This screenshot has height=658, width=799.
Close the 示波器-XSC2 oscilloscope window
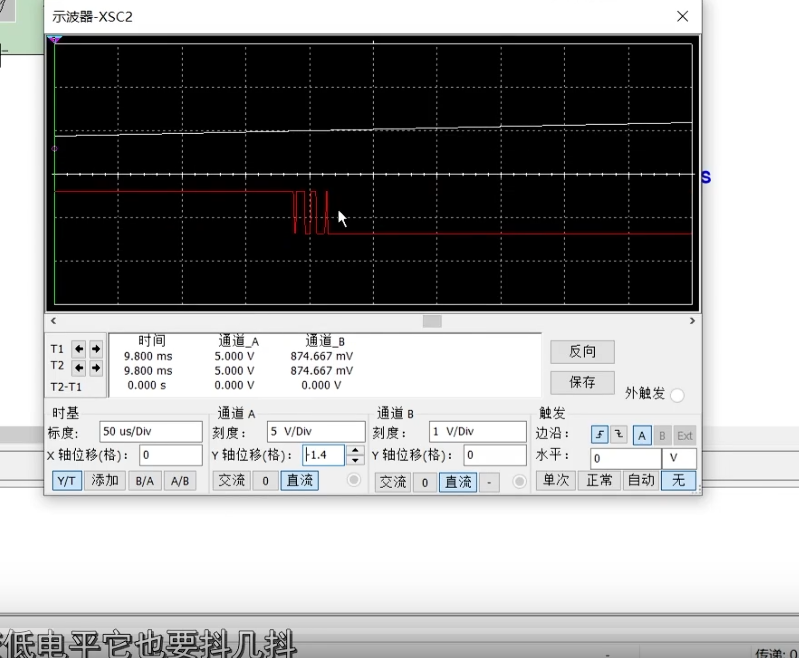click(x=683, y=16)
